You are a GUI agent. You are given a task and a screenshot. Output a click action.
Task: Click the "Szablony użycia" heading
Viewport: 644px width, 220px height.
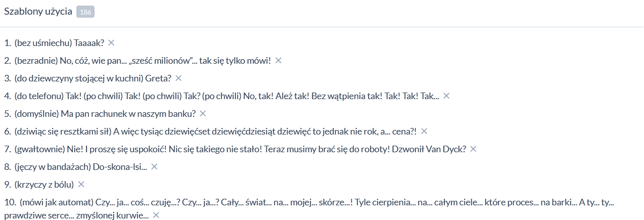click(x=38, y=12)
